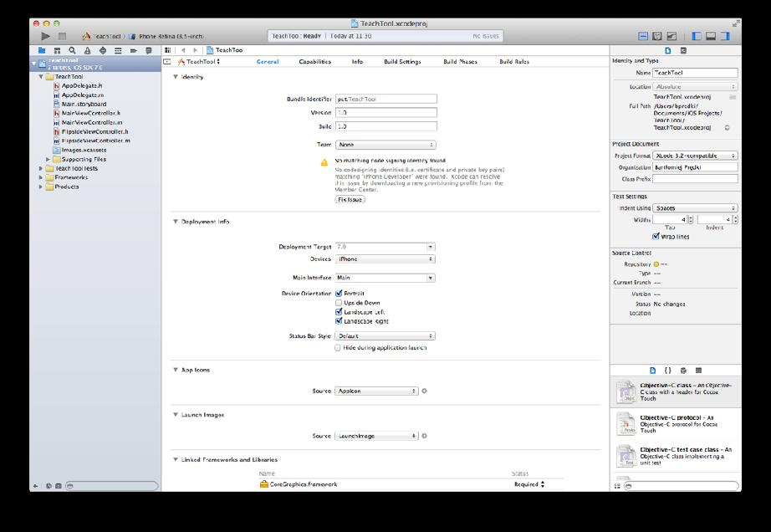The width and height of the screenshot is (771, 532).
Task: Click the Fix Issue button
Action: 350,200
